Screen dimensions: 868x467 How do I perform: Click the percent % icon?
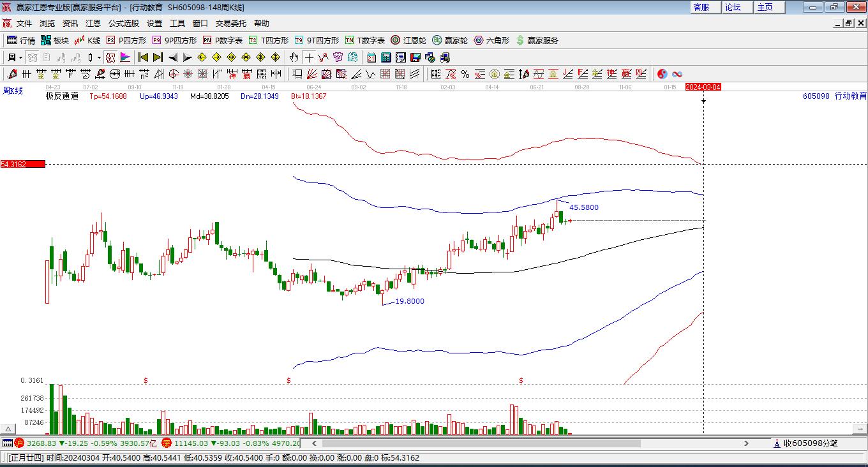pyautogui.click(x=465, y=74)
